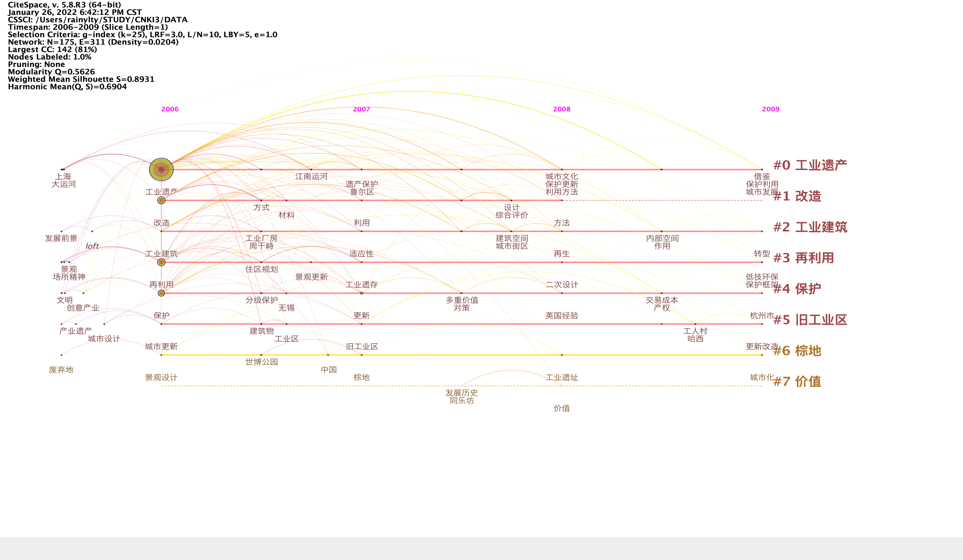Screen dimensions: 963x560
Task: Click the 无锡 keyword label
Action: [x=287, y=308]
